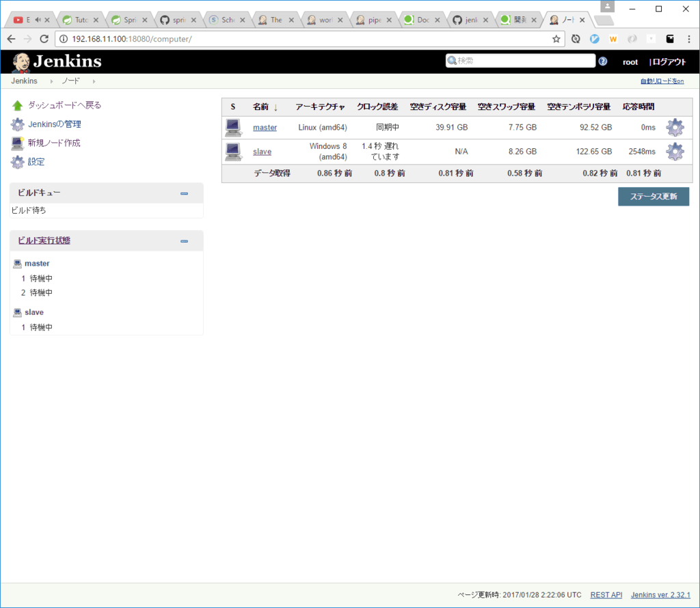This screenshot has height=608, width=700.
Task: Click the new node creation icon
Action: click(17, 143)
